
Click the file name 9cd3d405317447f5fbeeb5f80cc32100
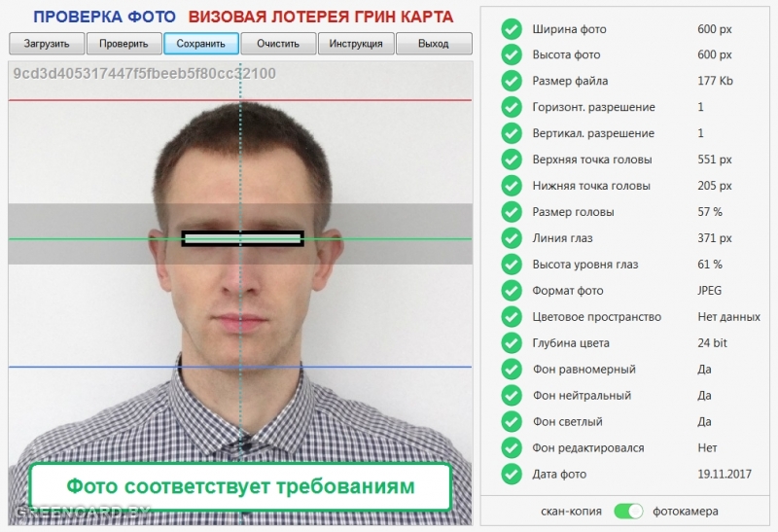(x=144, y=74)
